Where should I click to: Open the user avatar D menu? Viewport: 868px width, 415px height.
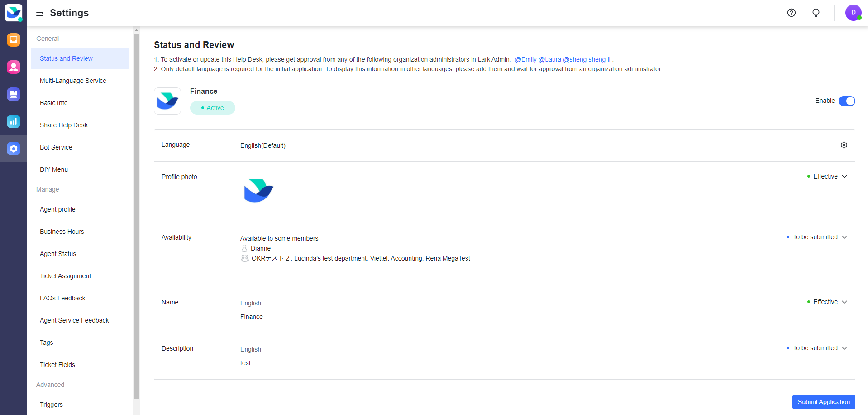854,13
